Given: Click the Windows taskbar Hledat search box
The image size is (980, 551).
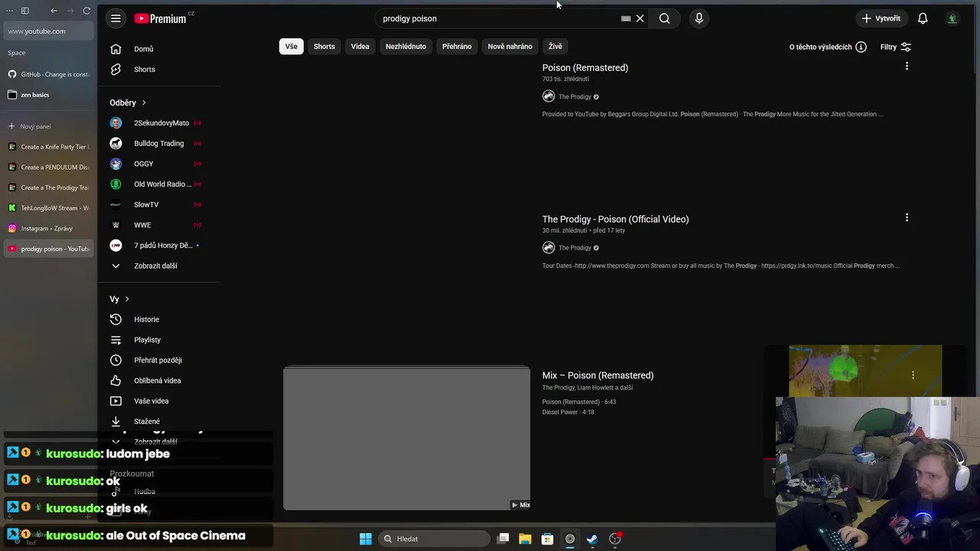Looking at the screenshot, I should point(434,539).
